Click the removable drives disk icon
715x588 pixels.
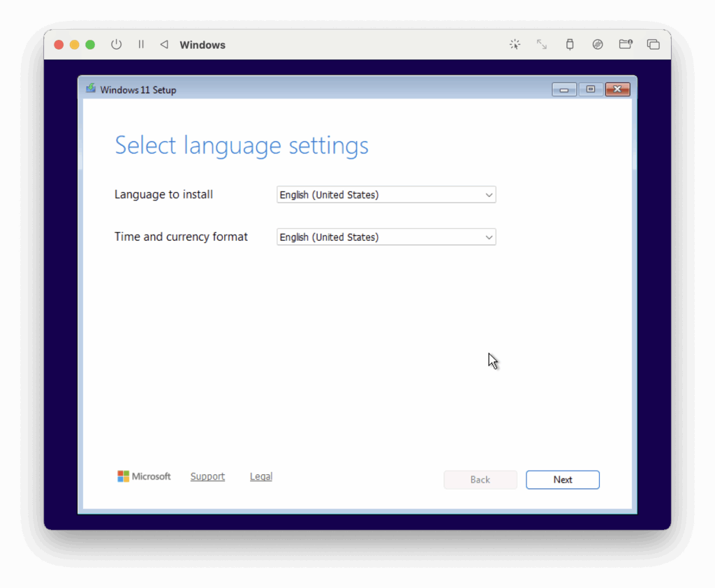coord(598,44)
